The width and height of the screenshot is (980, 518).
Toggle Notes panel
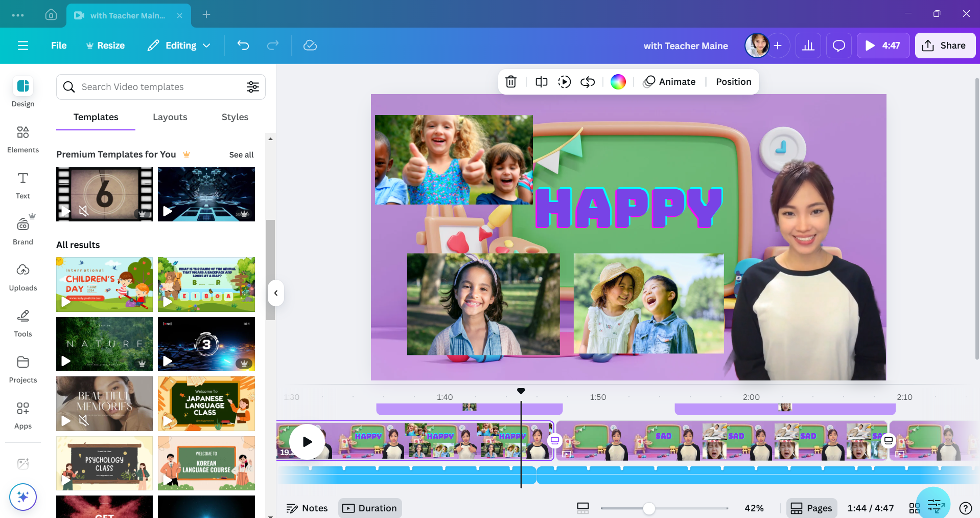click(307, 508)
